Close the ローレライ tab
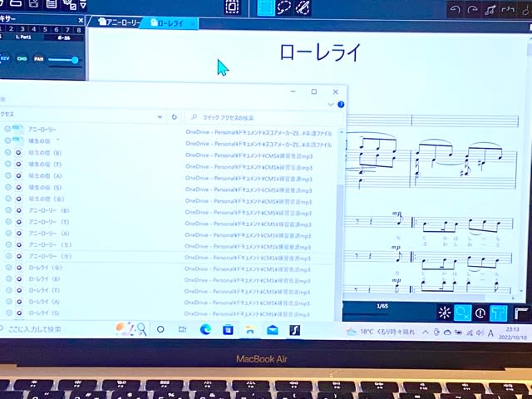 [x=193, y=24]
